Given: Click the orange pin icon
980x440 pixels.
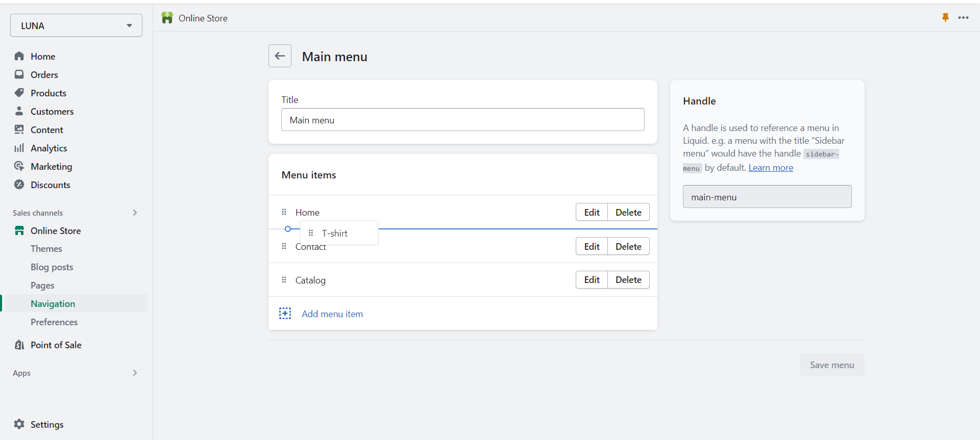Looking at the screenshot, I should [x=945, y=17].
